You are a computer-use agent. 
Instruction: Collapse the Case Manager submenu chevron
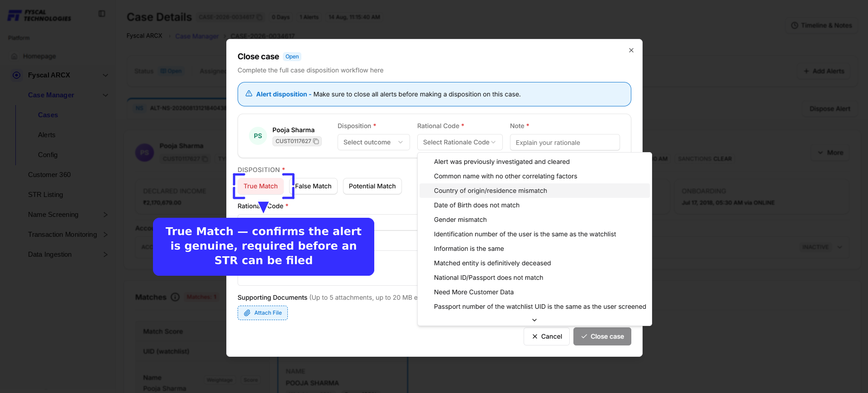[x=105, y=95]
